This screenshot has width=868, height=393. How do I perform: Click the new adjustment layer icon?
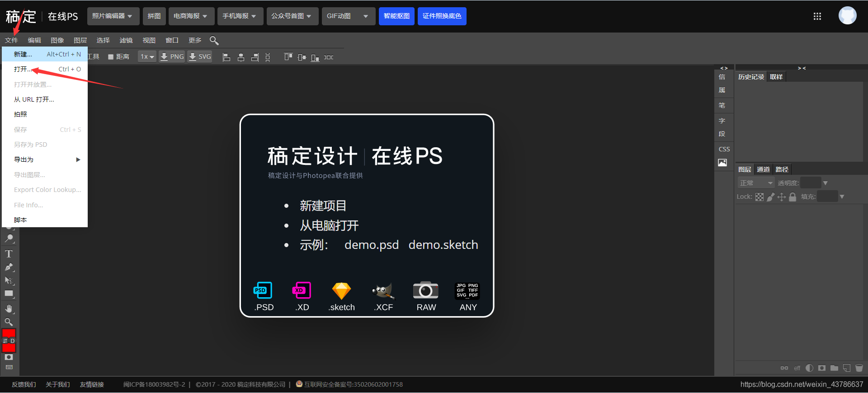coord(810,368)
